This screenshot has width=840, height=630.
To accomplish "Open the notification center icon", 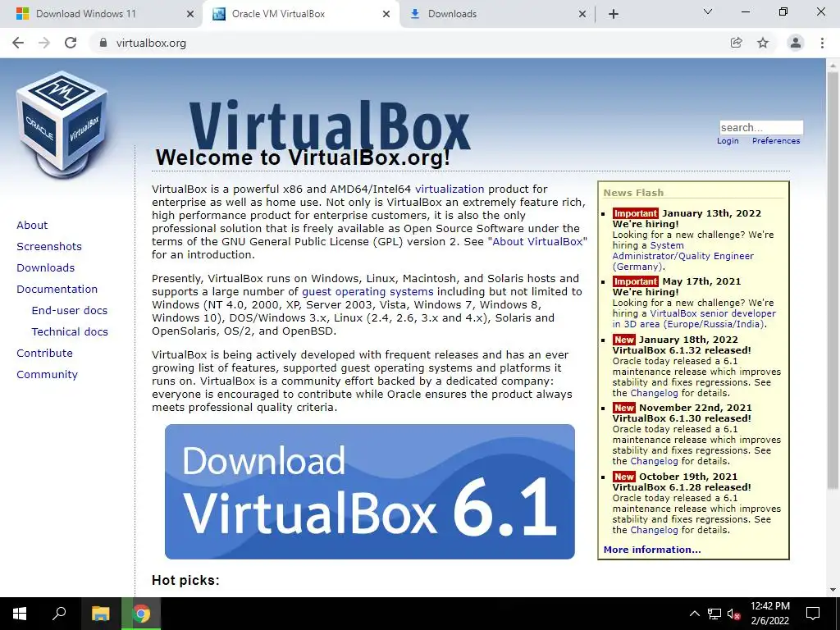I will tap(813, 614).
